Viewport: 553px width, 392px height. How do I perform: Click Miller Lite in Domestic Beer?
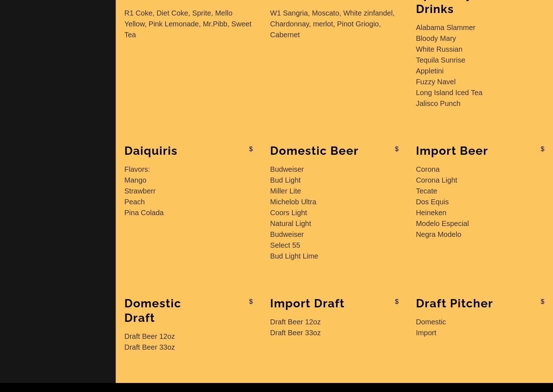(x=286, y=191)
